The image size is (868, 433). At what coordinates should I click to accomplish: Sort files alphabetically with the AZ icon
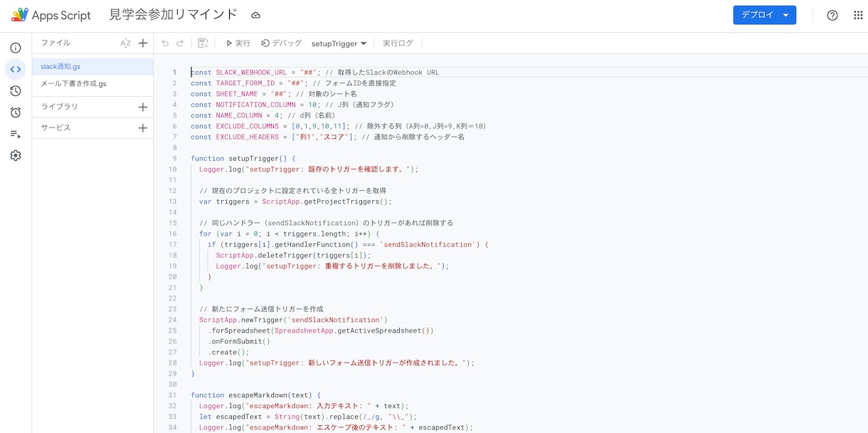pos(125,43)
